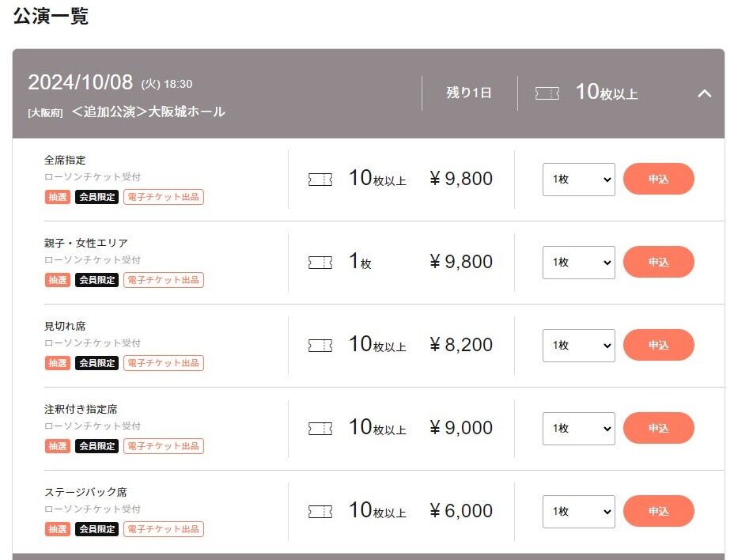Click the ticket icon in the 見切れ席 row
734x560 pixels.
pyautogui.click(x=320, y=346)
